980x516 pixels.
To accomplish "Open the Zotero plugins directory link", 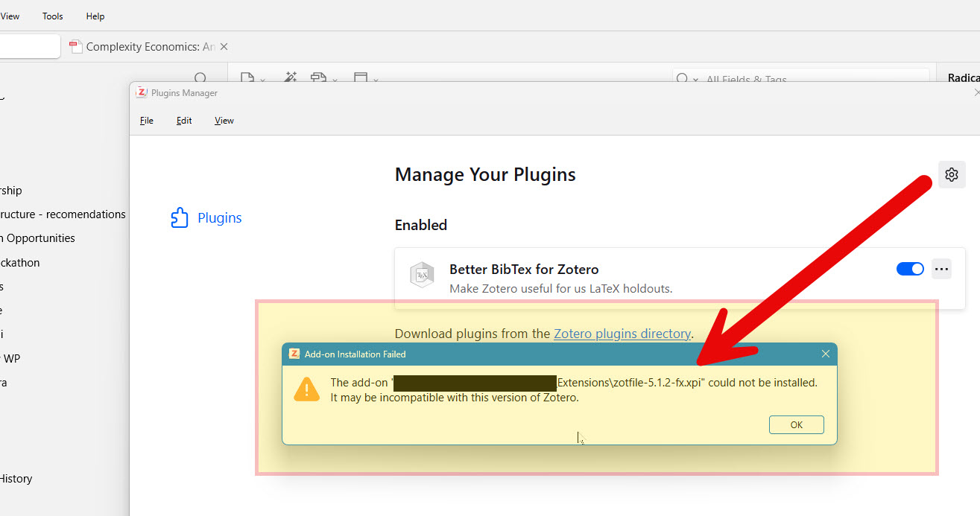I will (622, 334).
